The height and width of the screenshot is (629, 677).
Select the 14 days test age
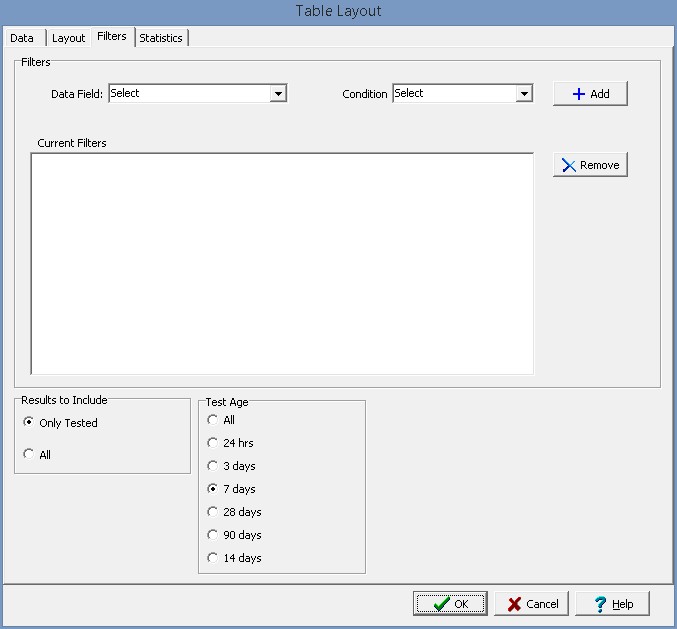[212, 558]
